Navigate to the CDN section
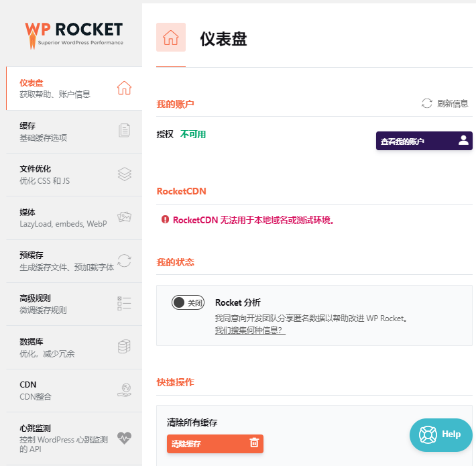 click(74, 391)
